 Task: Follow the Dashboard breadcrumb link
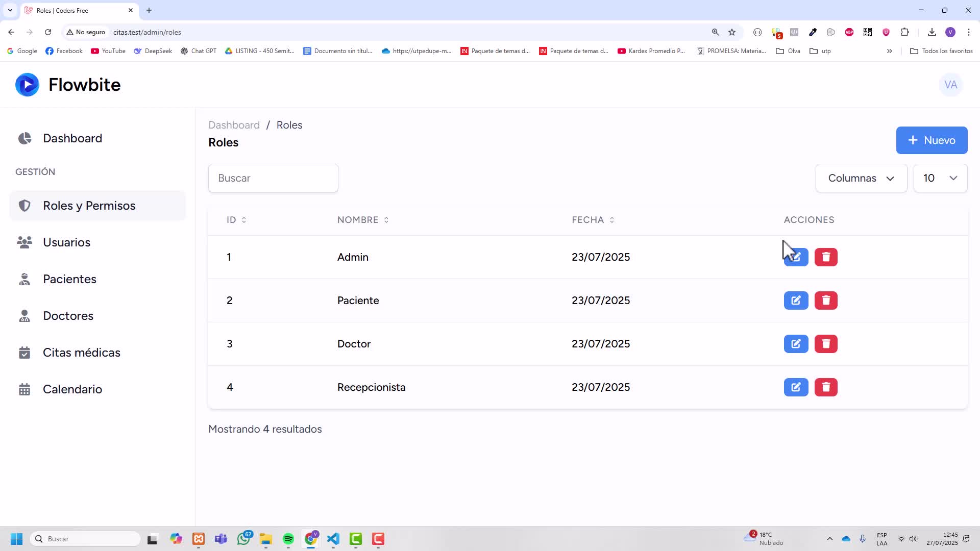(x=234, y=125)
